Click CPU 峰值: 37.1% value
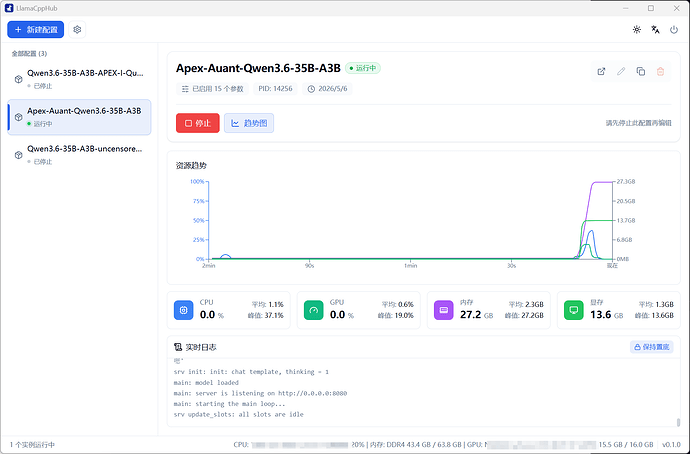This screenshot has width=690, height=454. (x=266, y=315)
